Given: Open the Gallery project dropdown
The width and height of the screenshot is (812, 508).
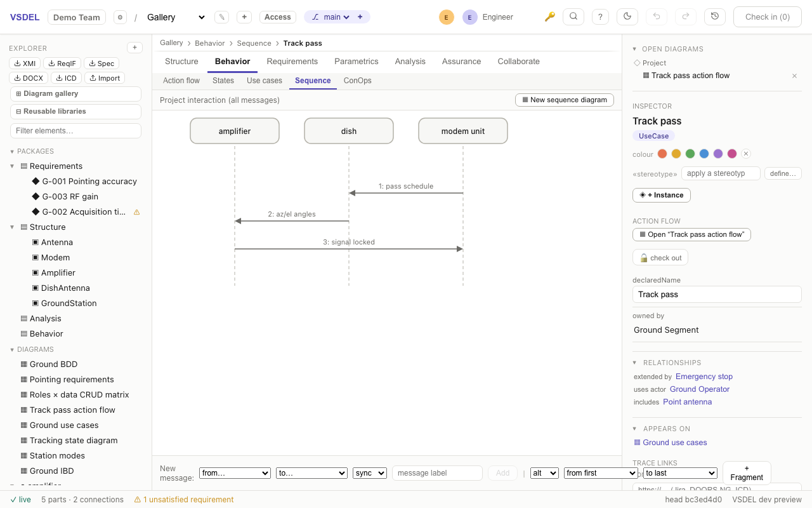Looking at the screenshot, I should point(176,17).
